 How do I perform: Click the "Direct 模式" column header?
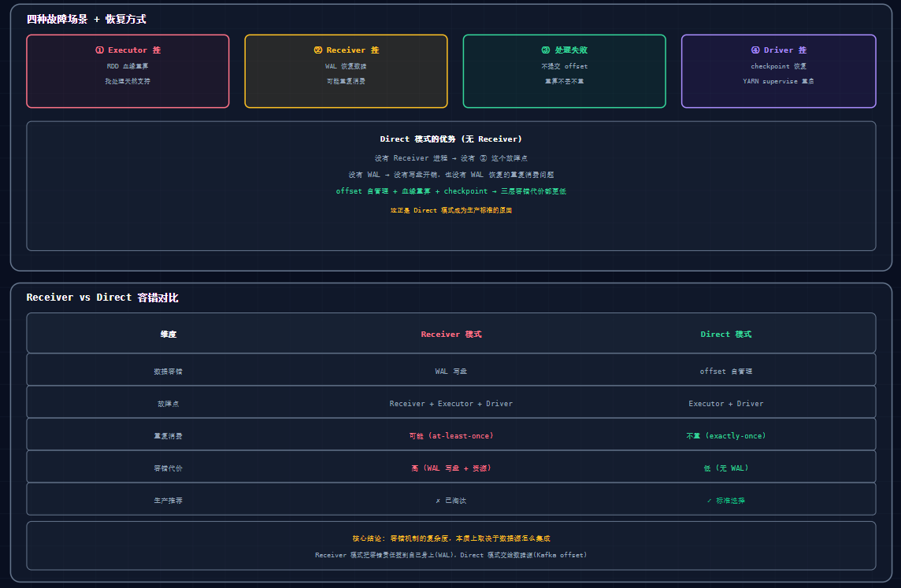coord(725,335)
